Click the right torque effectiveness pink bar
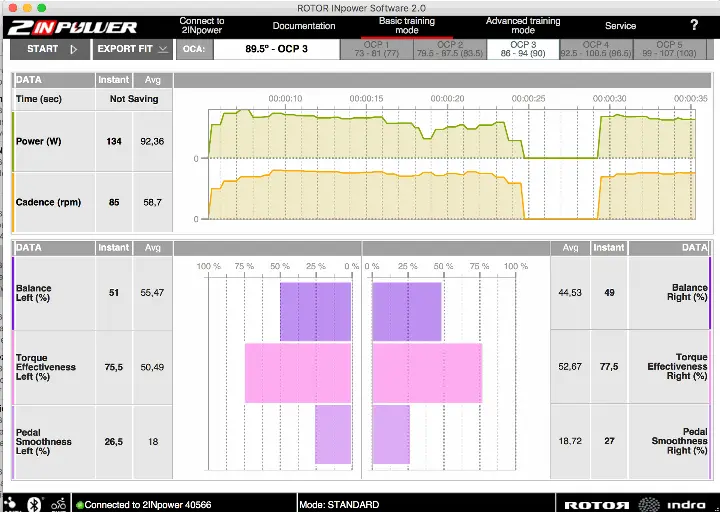Screen dimensions: 720x512 click(427, 373)
